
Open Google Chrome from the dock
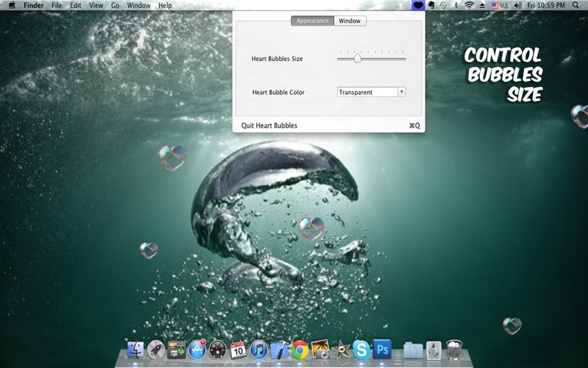299,349
